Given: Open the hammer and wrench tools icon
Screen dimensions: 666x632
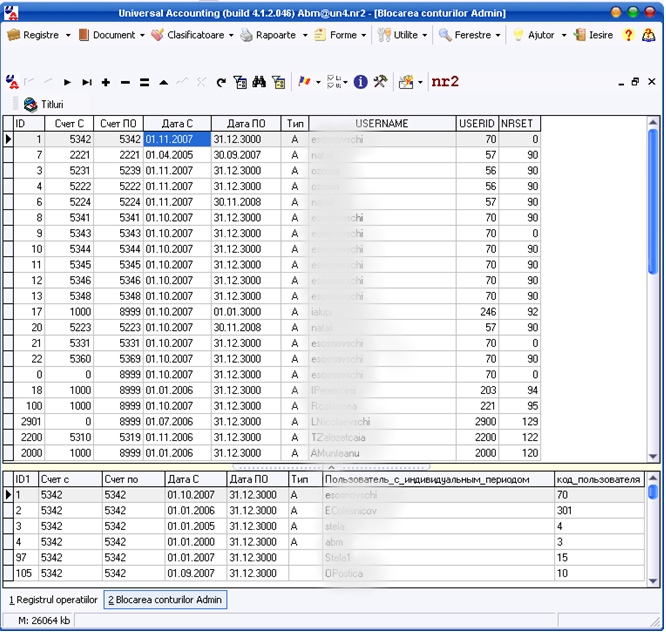Looking at the screenshot, I should 380,81.
